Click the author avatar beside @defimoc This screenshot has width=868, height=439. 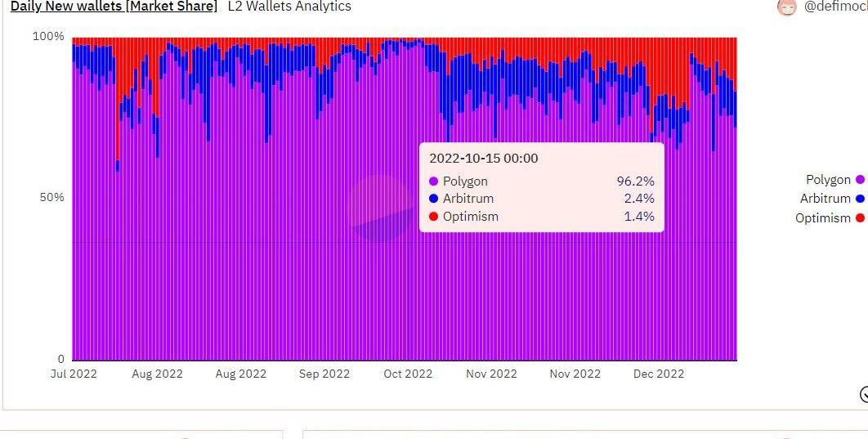786,7
